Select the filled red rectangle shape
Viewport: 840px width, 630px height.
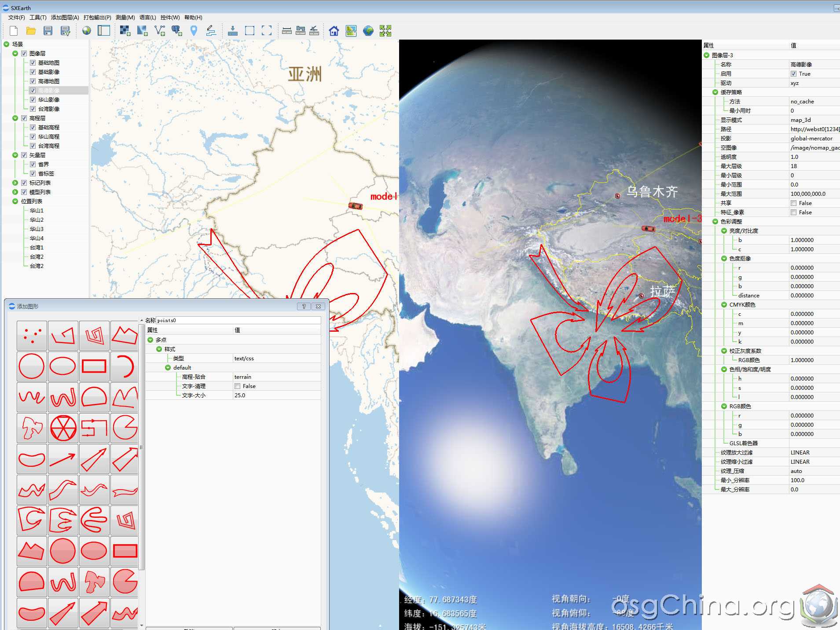point(125,551)
